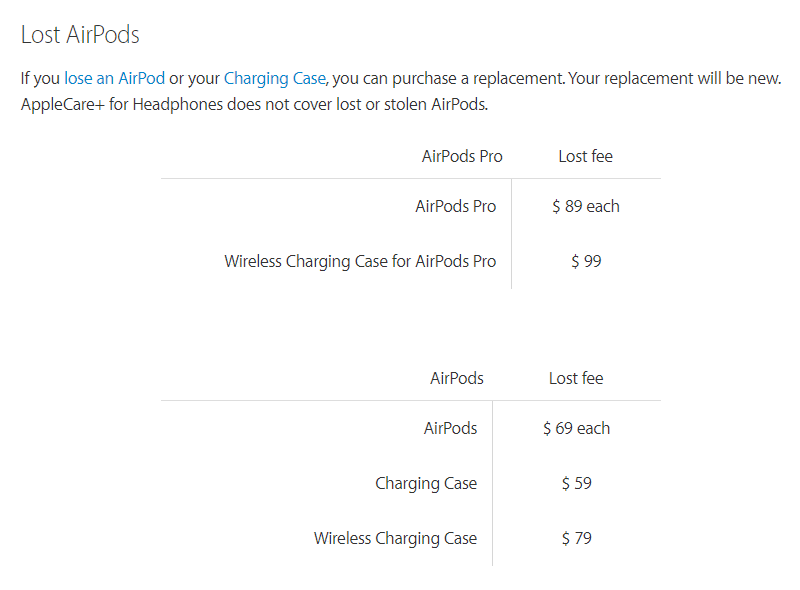Select the $ 89 each price
The width and height of the screenshot is (800, 590).
coord(585,206)
